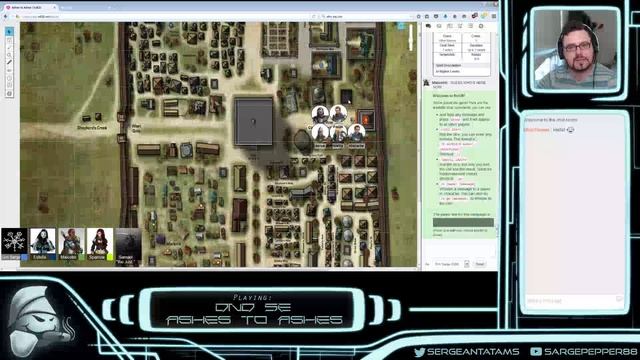Click the Samael player avatar
The image size is (640, 360).
pyautogui.click(x=128, y=241)
